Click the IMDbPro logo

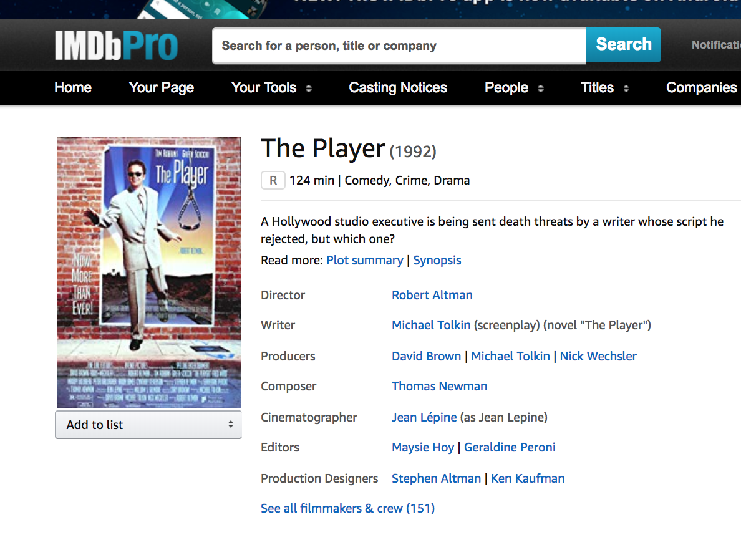point(116,46)
